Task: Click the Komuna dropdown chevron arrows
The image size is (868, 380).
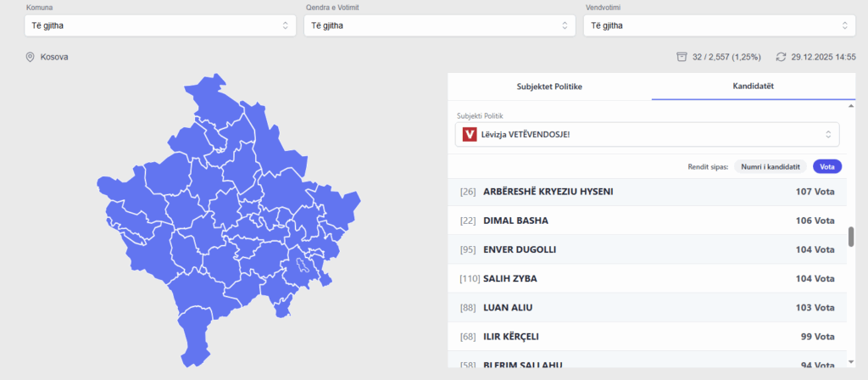Action: point(286,25)
